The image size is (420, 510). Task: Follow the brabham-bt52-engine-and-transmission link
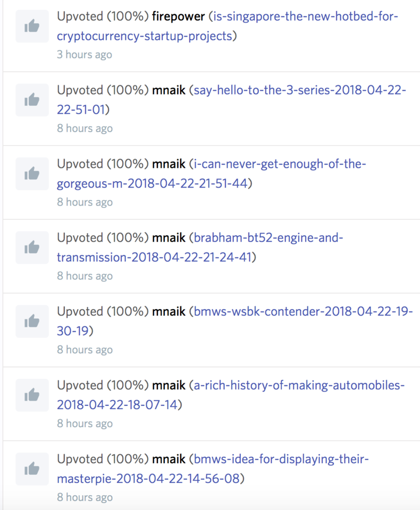click(x=268, y=237)
